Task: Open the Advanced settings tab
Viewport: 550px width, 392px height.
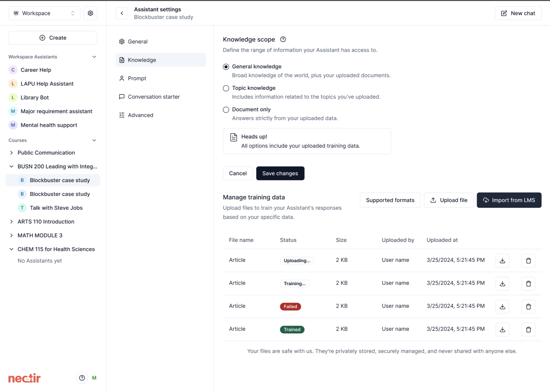Action: 161,115
